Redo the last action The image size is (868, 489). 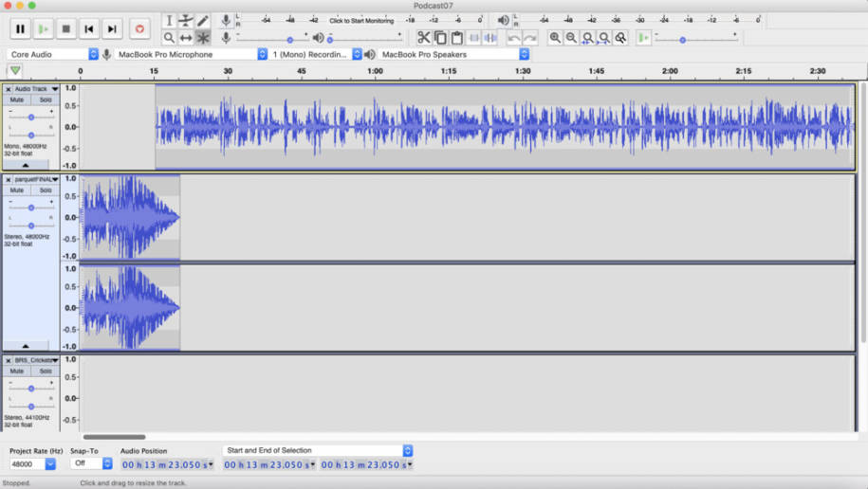click(530, 38)
